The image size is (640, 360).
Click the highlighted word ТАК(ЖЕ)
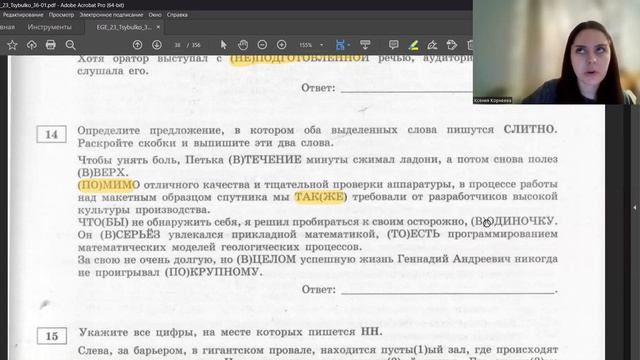point(320,197)
